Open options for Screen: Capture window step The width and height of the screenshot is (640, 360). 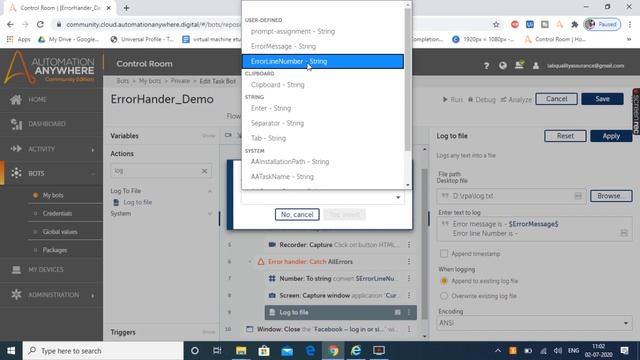pos(409,295)
